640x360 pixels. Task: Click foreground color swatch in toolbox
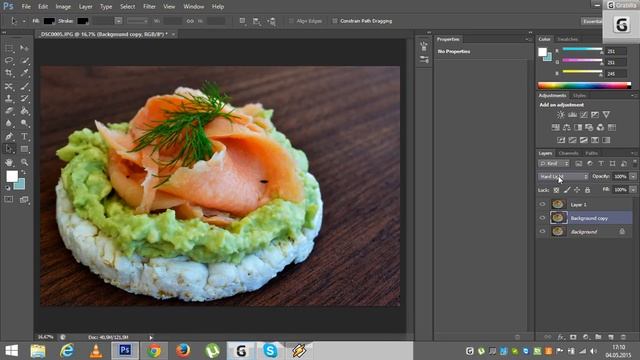coord(11,176)
